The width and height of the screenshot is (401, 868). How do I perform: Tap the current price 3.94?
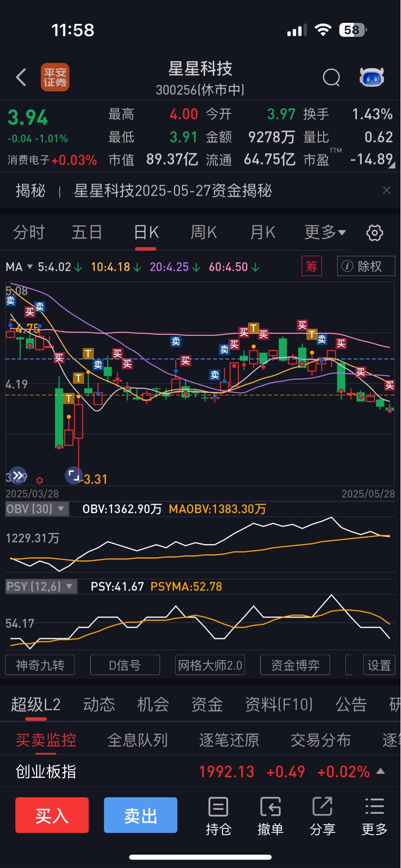point(28,117)
